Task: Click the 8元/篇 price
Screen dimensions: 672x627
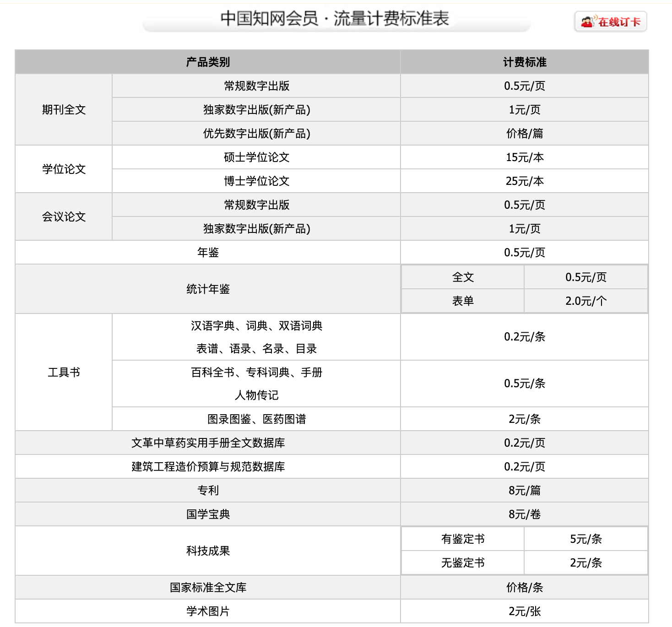Action: pos(525,490)
